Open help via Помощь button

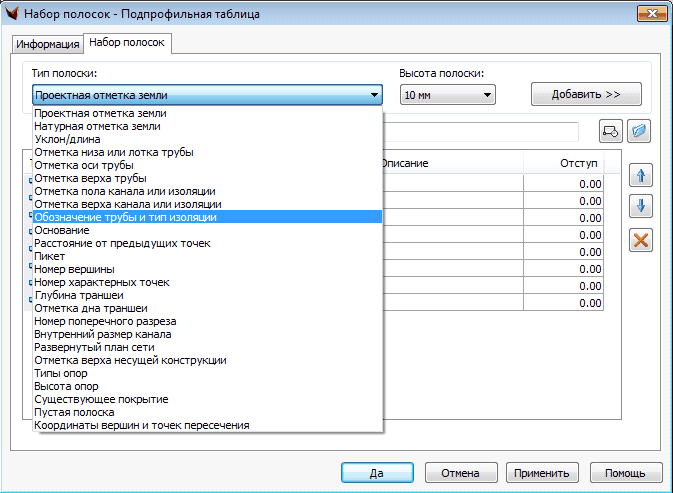pos(625,473)
